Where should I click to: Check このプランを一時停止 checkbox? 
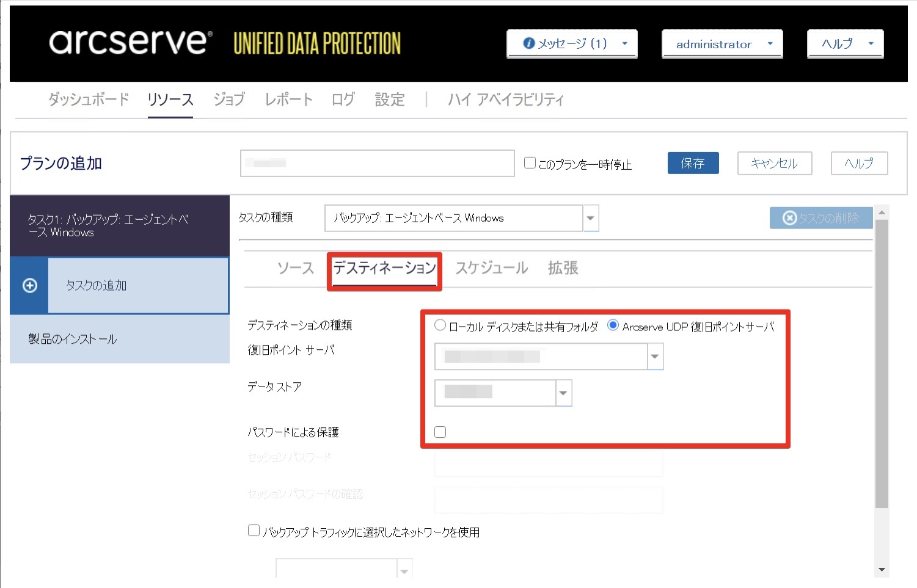coord(530,163)
